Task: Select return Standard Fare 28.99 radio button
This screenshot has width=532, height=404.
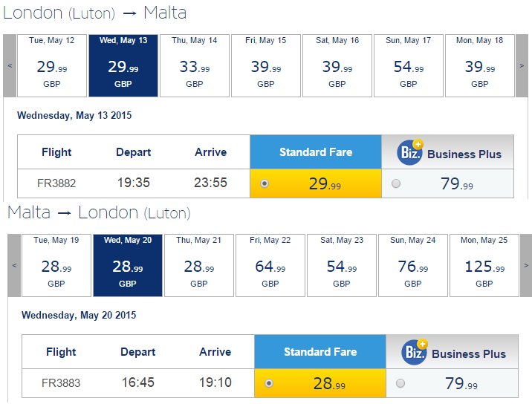Action: click(x=269, y=383)
